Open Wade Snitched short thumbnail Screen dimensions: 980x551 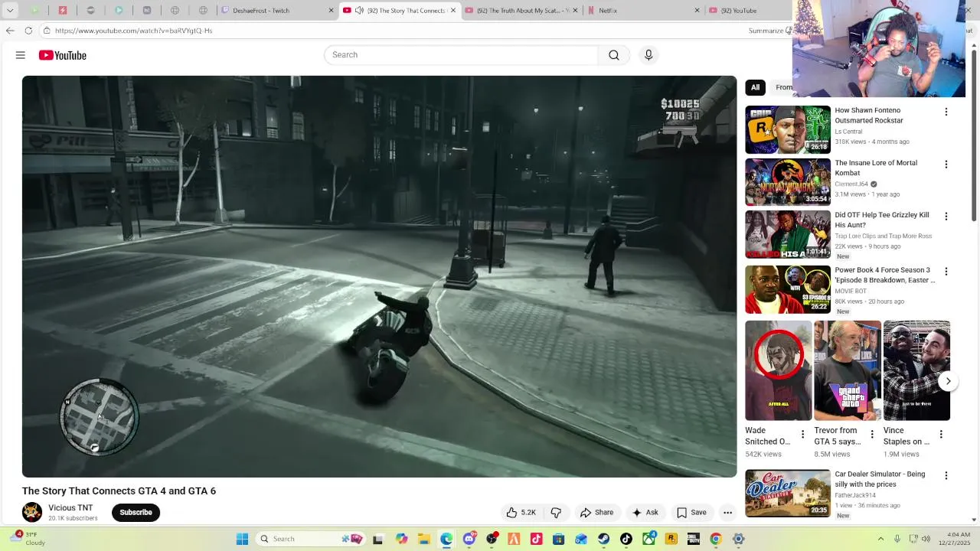point(779,370)
